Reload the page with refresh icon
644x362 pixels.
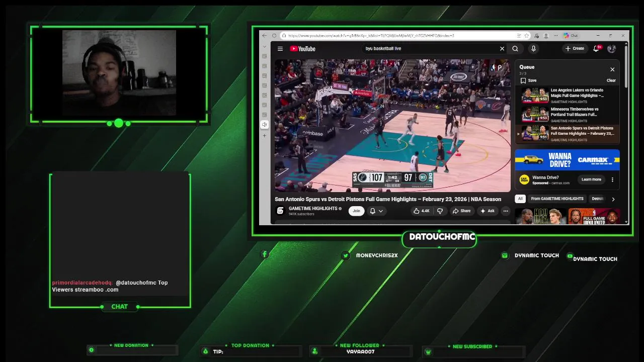pos(274,36)
